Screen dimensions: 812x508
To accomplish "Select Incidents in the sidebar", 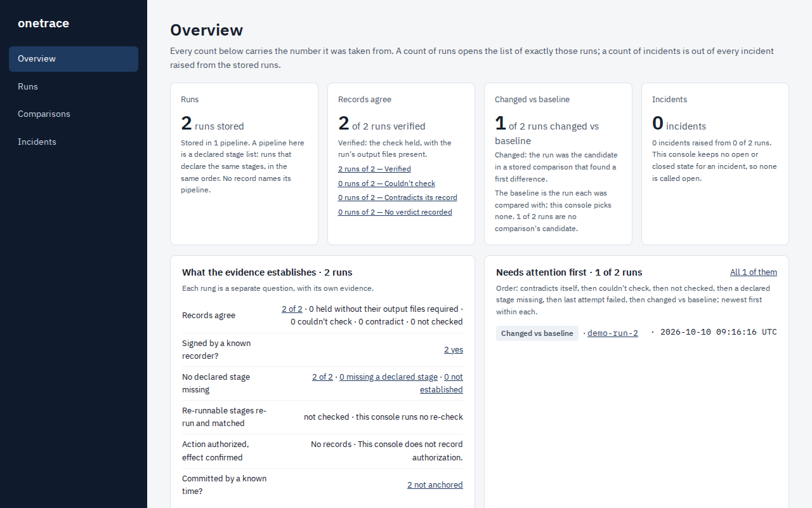I will pyautogui.click(x=74, y=142).
